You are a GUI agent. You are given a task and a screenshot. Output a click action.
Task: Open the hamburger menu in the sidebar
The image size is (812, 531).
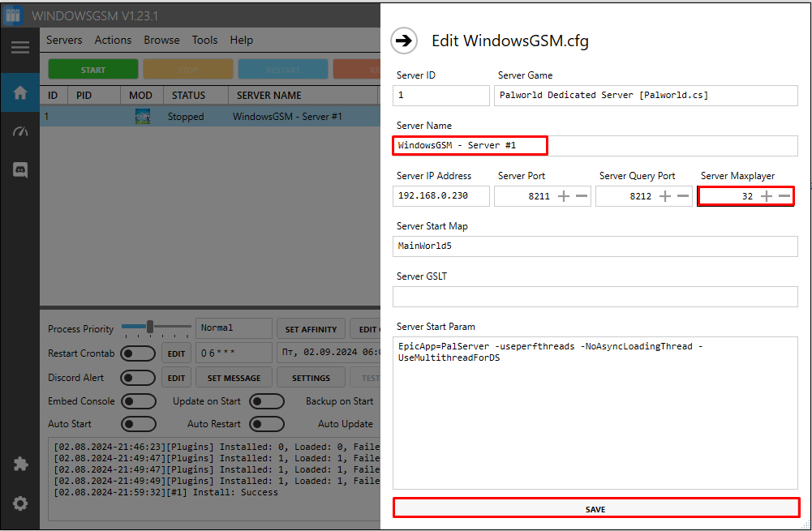click(x=19, y=48)
